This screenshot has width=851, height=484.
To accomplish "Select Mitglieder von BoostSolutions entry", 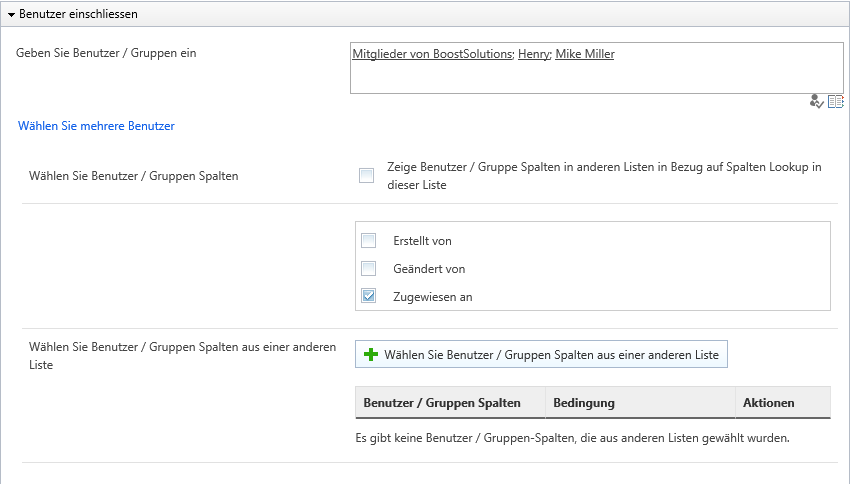I will (x=432, y=54).
